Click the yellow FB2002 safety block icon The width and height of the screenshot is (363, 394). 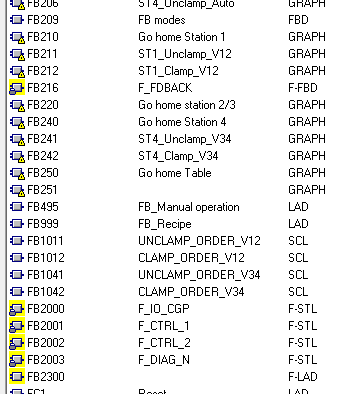tap(17, 343)
